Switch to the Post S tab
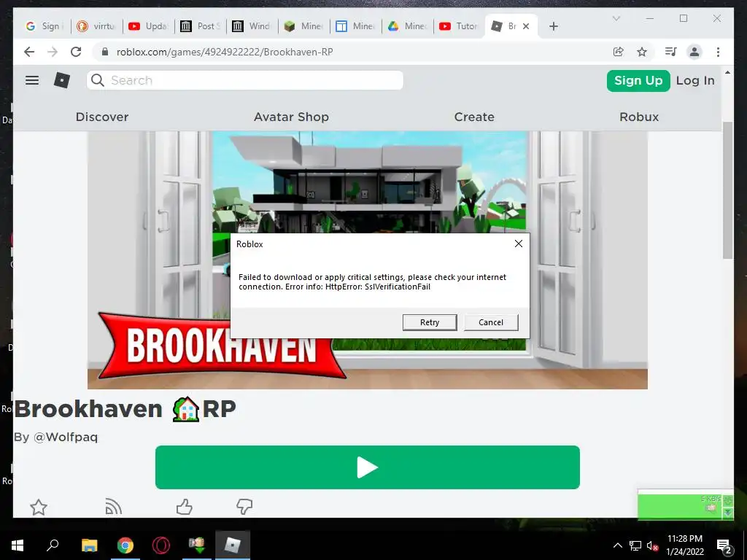The image size is (747, 560). click(x=200, y=26)
